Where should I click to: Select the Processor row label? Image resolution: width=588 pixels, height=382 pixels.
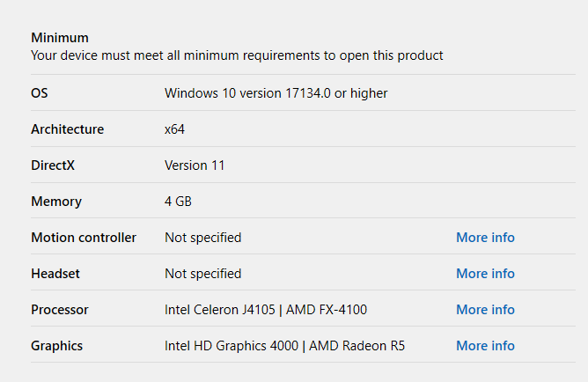60,310
